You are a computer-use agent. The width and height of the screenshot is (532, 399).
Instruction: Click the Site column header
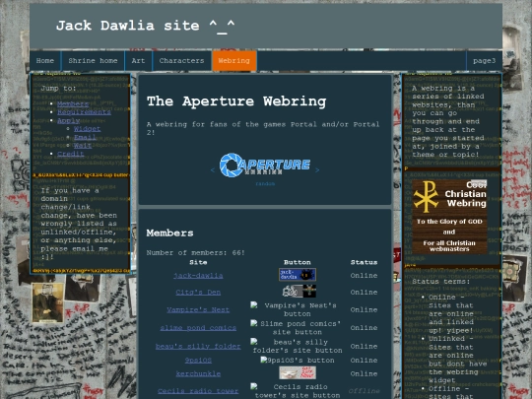tap(198, 262)
